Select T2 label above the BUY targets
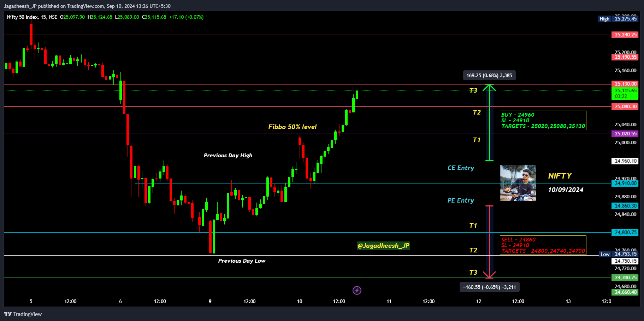 (477, 112)
